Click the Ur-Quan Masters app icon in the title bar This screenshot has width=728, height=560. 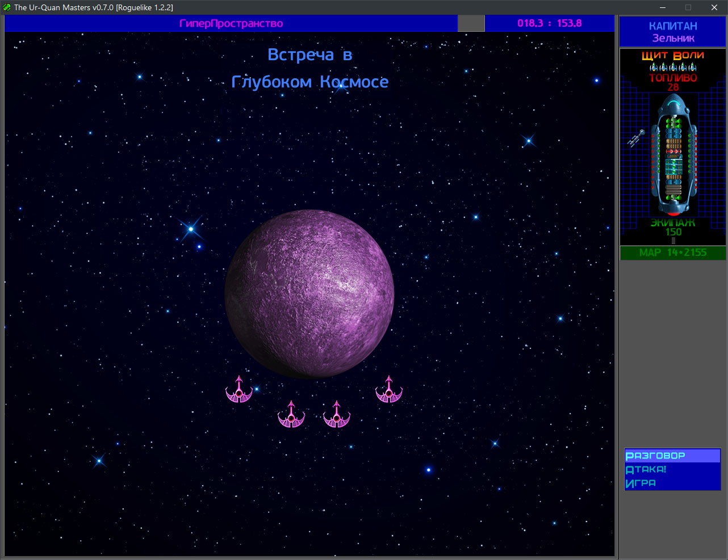click(x=7, y=7)
